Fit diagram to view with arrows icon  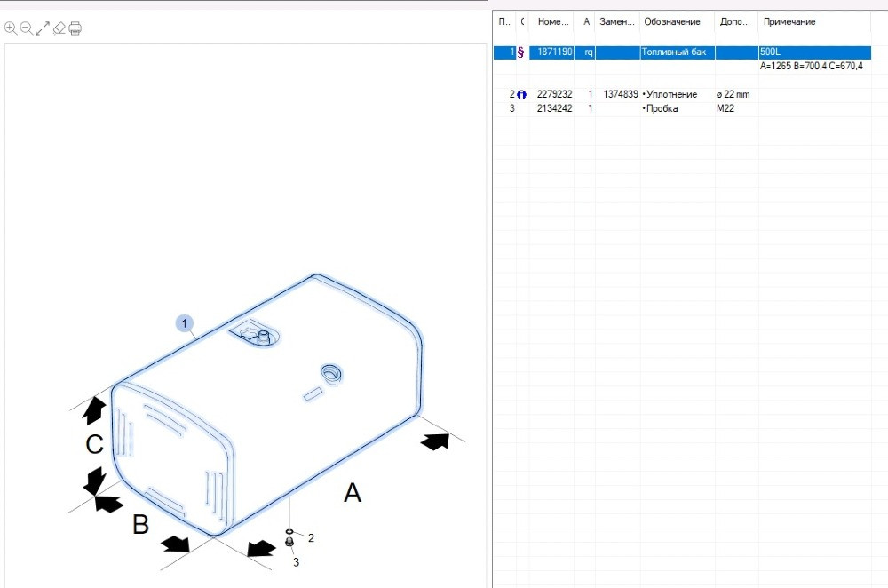pos(43,28)
